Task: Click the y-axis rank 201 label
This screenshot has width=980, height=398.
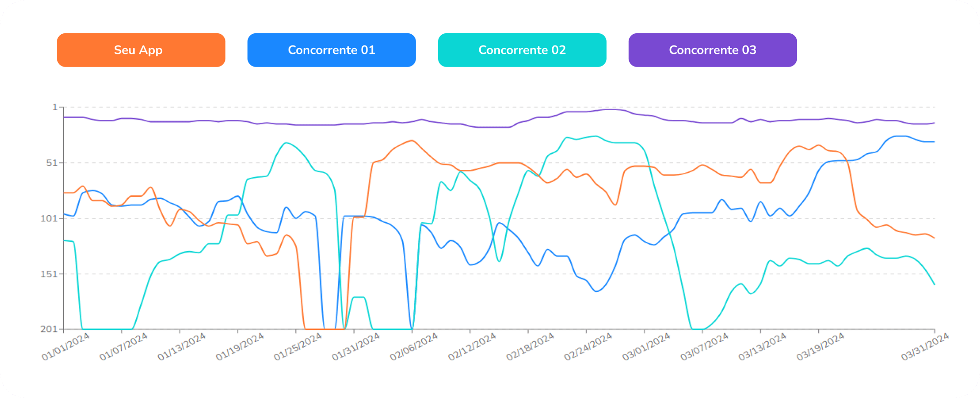Action: coord(49,329)
